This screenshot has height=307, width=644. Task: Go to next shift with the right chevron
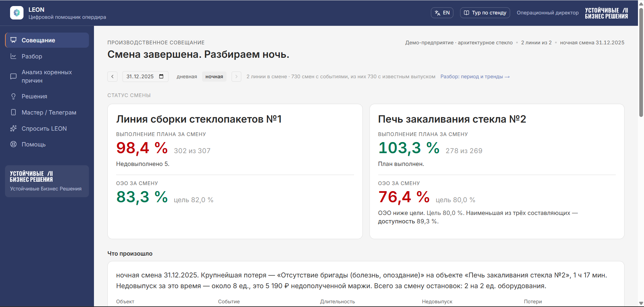coord(236,77)
